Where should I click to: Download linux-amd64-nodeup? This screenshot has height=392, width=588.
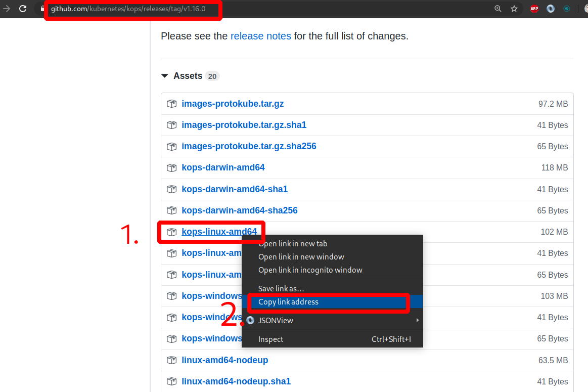225,360
